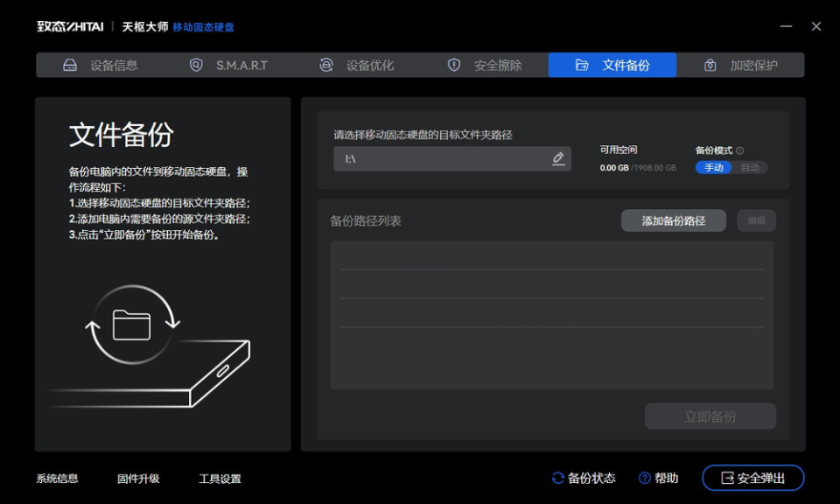The width and height of the screenshot is (840, 504).
Task: Switch backup mode to 手动
Action: 714,168
